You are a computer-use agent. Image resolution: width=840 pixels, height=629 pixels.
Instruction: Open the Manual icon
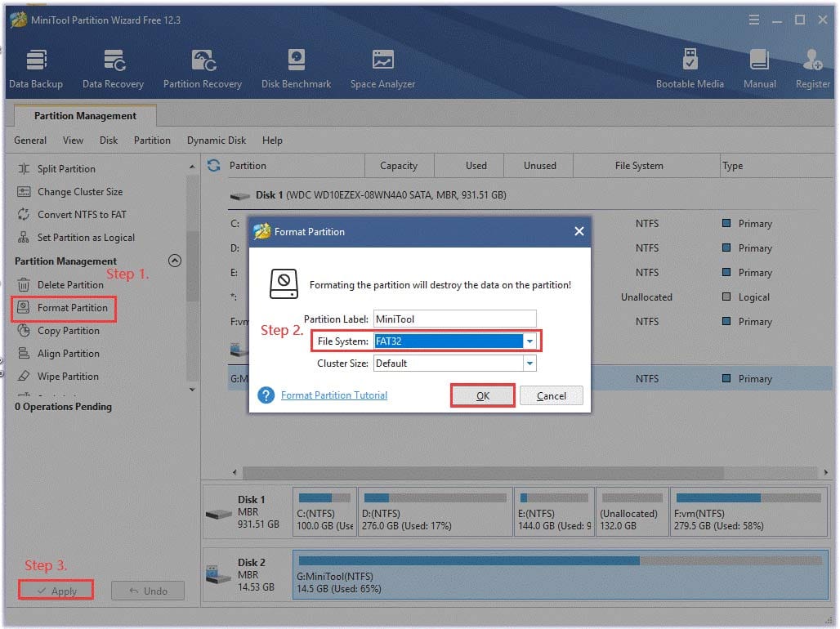point(759,69)
